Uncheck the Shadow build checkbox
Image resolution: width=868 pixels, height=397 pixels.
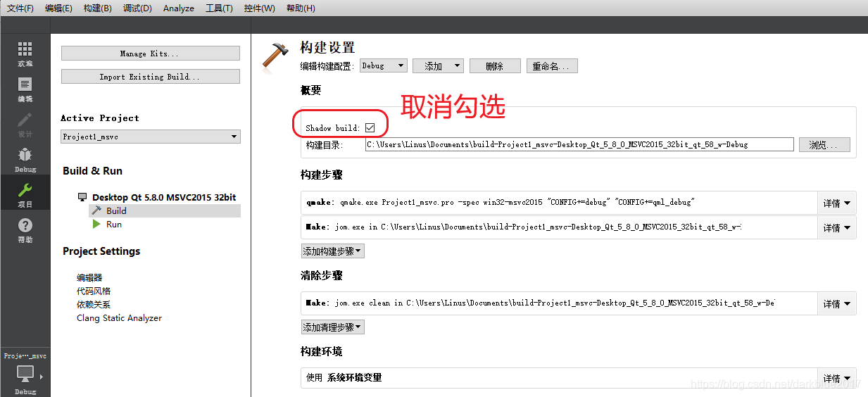pyautogui.click(x=370, y=127)
